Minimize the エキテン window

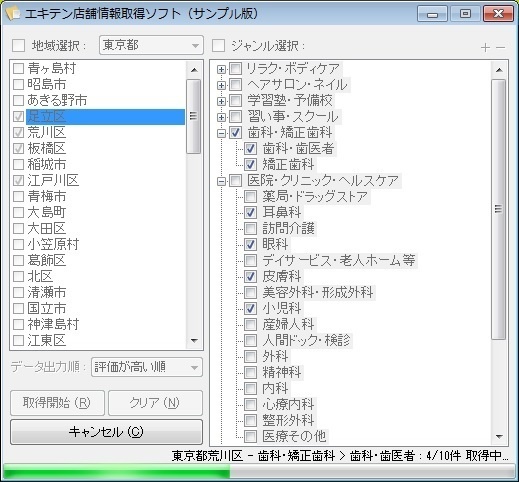[x=432, y=14]
